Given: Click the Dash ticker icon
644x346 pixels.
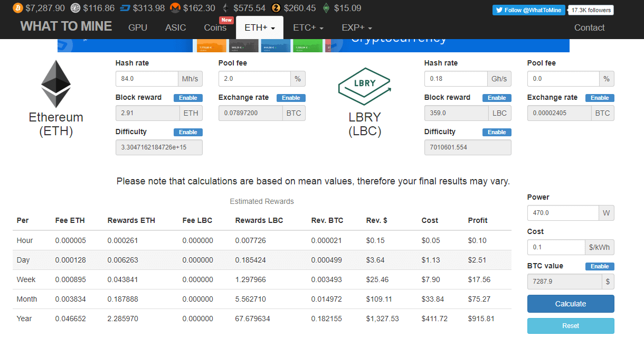Looking at the screenshot, I should (125, 8).
